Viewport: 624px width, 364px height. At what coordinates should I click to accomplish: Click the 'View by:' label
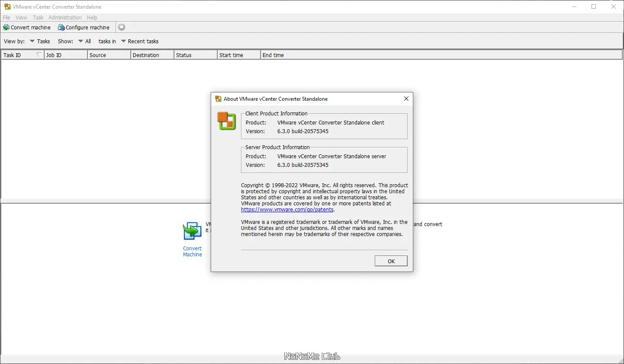(x=14, y=41)
